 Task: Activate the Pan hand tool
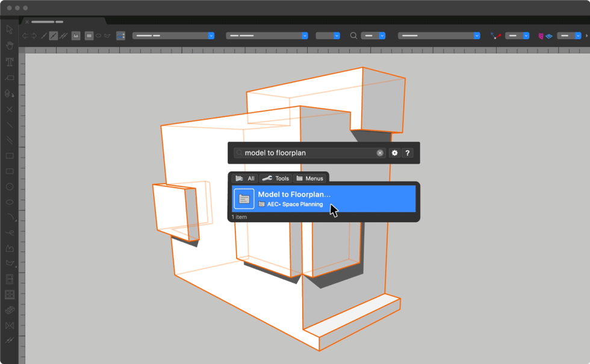[x=9, y=45]
